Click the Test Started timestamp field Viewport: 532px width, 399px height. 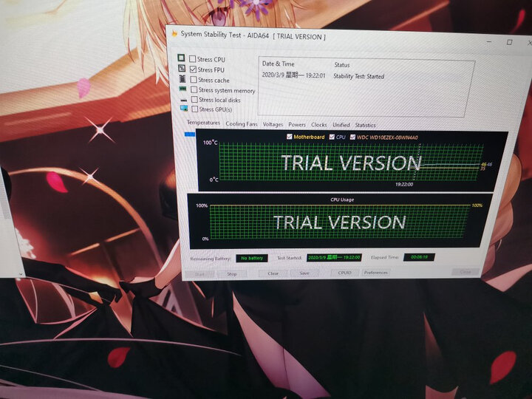pyautogui.click(x=334, y=258)
